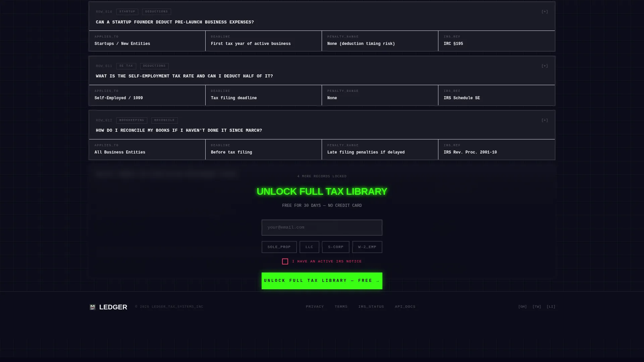This screenshot has width=644, height=362.
Task: Click the self-employment tax rate question
Action: point(184,76)
